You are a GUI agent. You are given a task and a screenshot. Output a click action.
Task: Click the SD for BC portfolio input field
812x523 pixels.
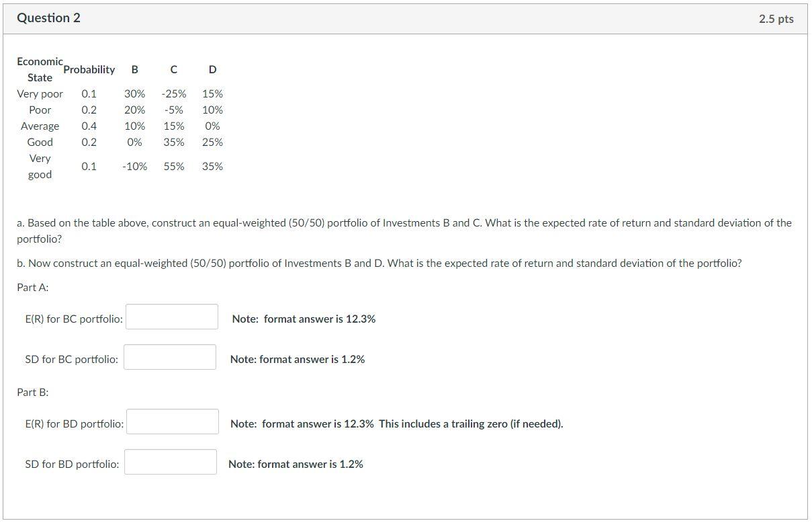(169, 356)
